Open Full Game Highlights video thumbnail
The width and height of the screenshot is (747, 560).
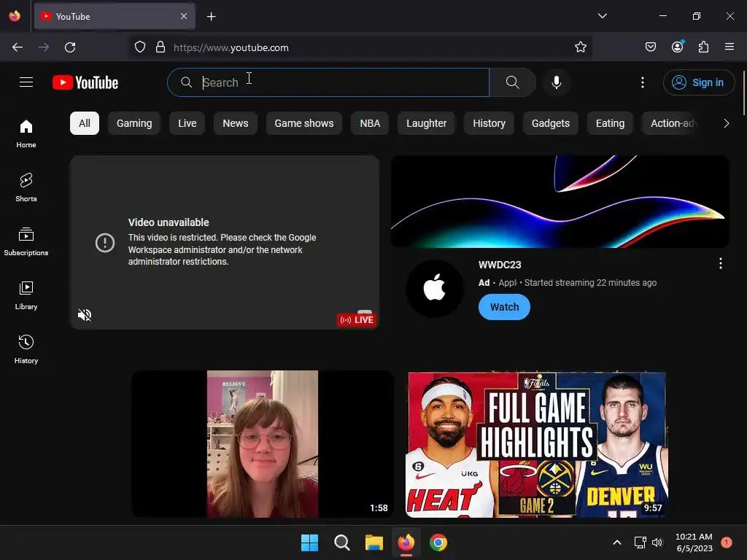click(536, 444)
